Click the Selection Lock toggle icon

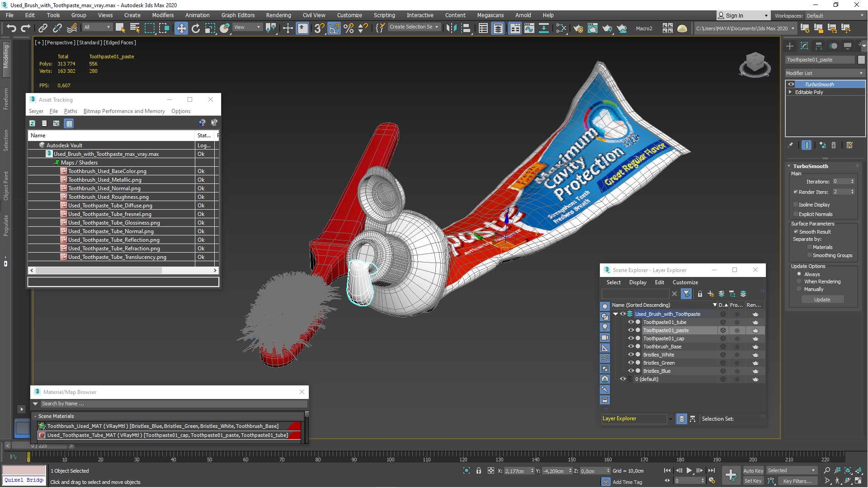tap(479, 470)
